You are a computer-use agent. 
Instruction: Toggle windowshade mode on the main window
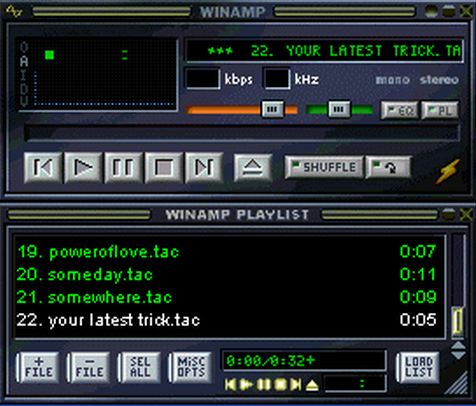(449, 12)
